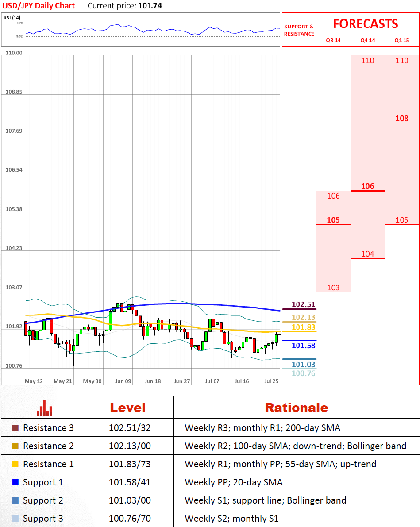This screenshot has height=527, width=420.
Task: Click the Support 3 light-blue legend square
Action: pos(15,519)
